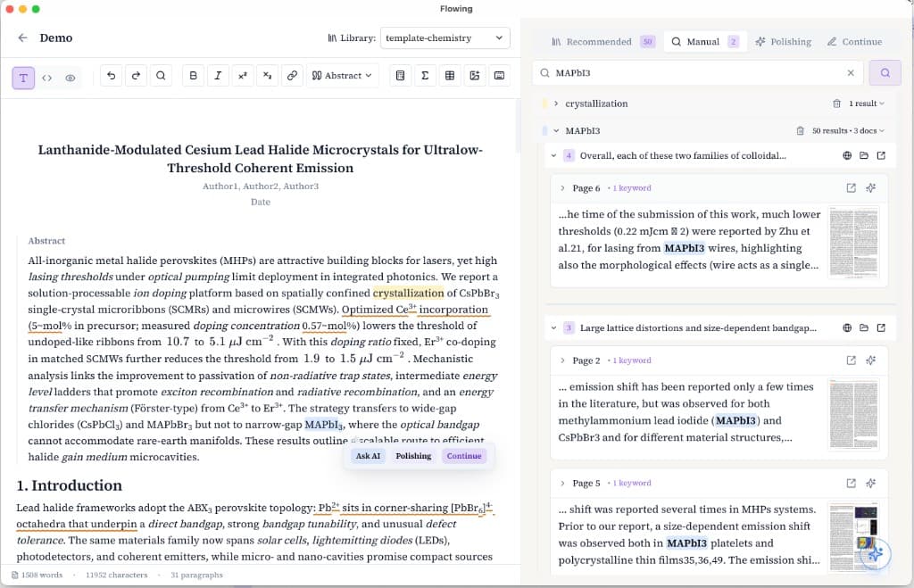Click the floating AI assistant button

coord(875,553)
